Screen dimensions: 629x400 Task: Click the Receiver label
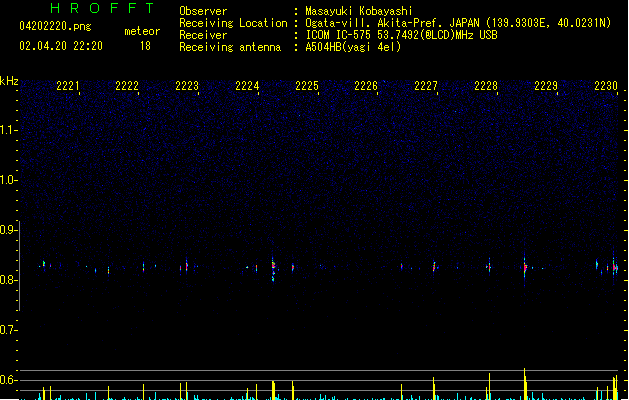coord(203,35)
